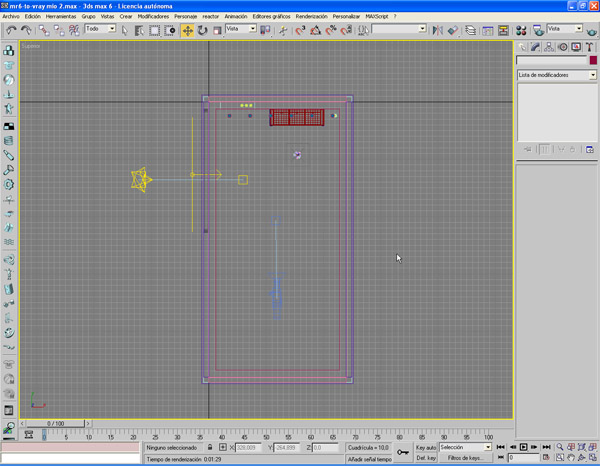Switch to the Create command panel tab
Viewport: 600px width, 466px height.
(x=522, y=47)
